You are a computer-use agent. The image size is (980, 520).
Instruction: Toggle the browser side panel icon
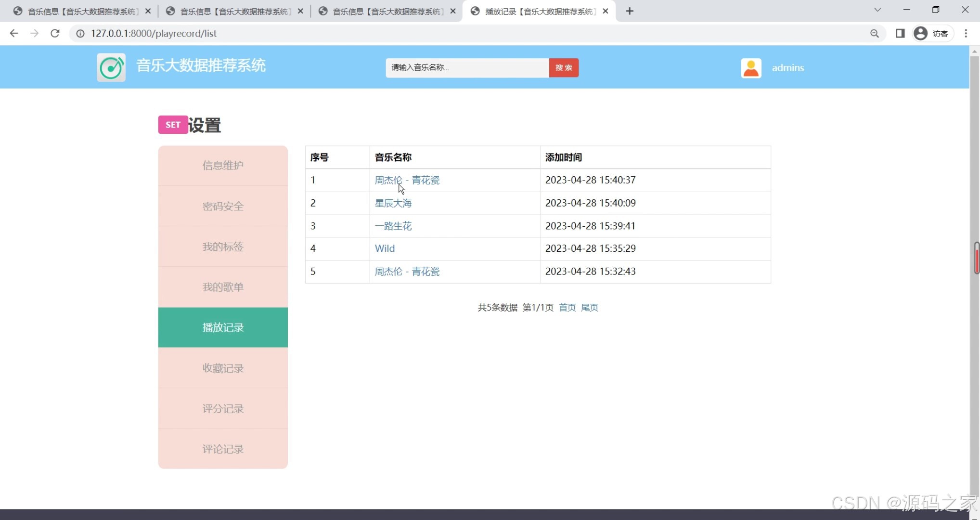point(900,33)
